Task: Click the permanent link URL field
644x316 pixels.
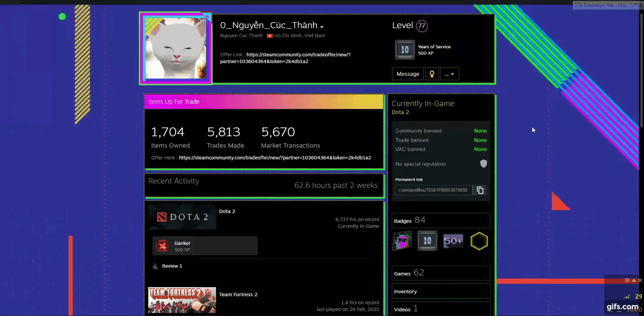Action: click(x=434, y=190)
